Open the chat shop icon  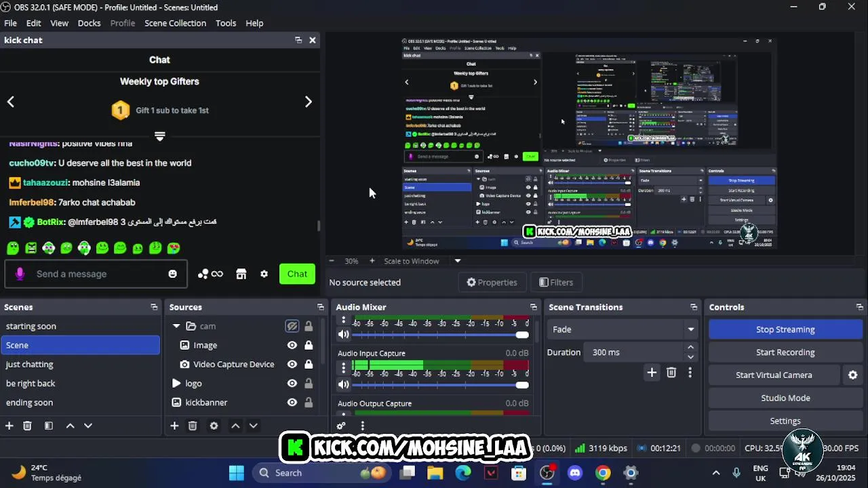coord(241,274)
